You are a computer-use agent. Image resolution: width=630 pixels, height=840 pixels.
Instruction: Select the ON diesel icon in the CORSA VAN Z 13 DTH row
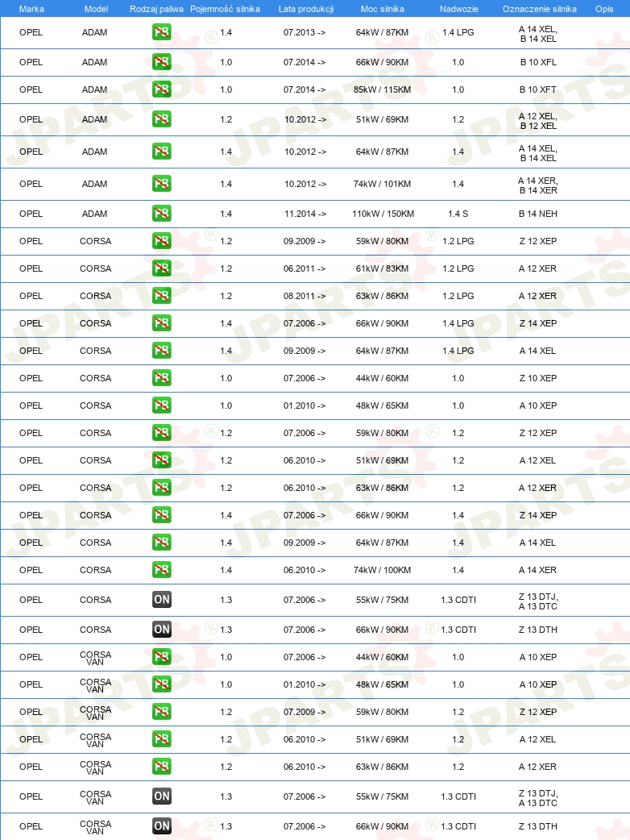point(162,826)
